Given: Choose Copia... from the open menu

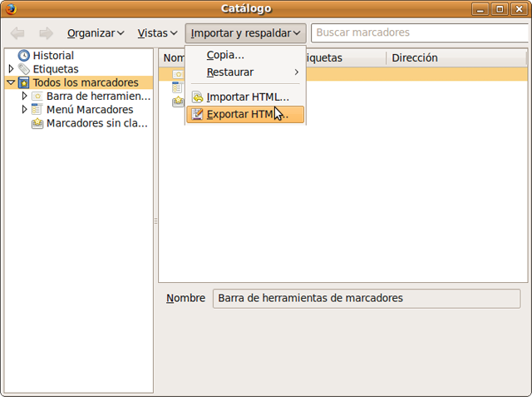Looking at the screenshot, I should coord(225,55).
